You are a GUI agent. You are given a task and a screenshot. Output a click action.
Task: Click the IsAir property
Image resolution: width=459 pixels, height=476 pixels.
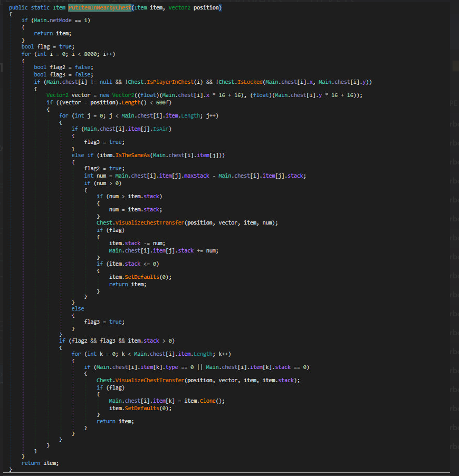(161, 129)
